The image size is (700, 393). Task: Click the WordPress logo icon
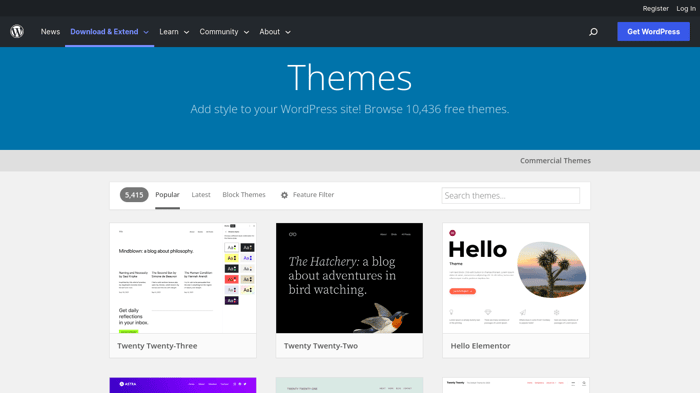[x=17, y=31]
